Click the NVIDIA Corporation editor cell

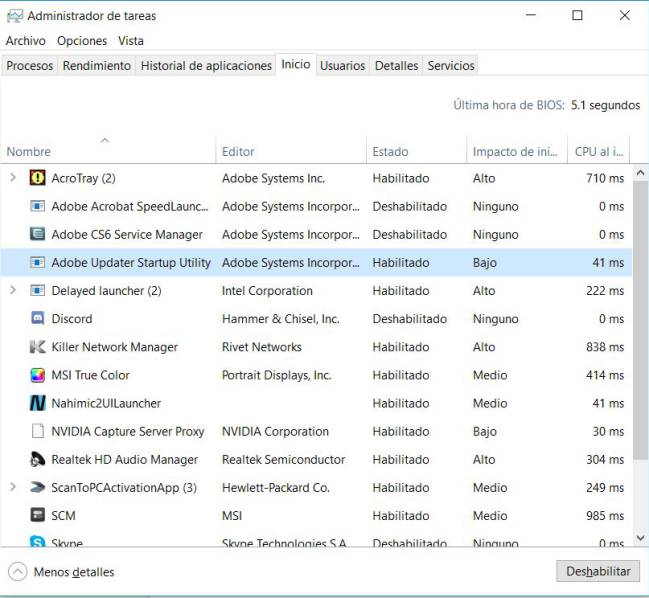point(275,431)
